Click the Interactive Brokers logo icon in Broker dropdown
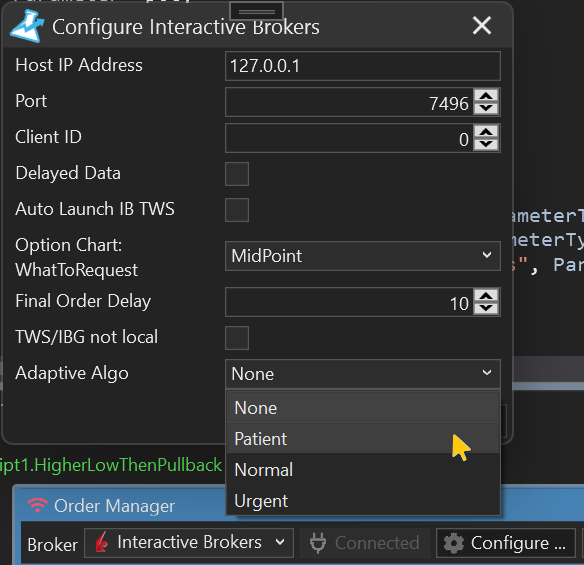584x565 pixels. point(101,542)
